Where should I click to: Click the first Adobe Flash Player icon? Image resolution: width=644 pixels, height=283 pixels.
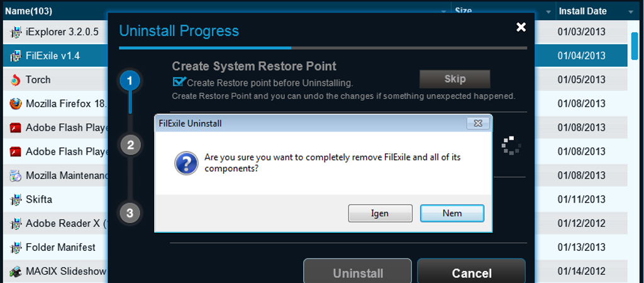(15, 128)
